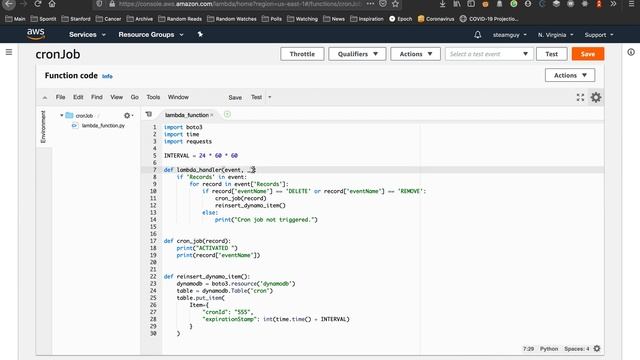Click the Throttle button
The width and height of the screenshot is (640, 360).
pos(302,54)
